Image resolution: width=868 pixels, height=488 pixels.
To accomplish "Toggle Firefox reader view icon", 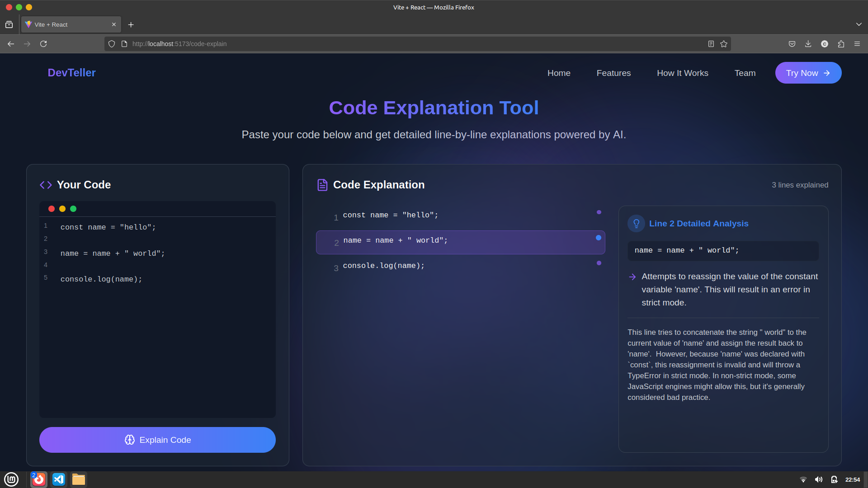I will point(711,44).
